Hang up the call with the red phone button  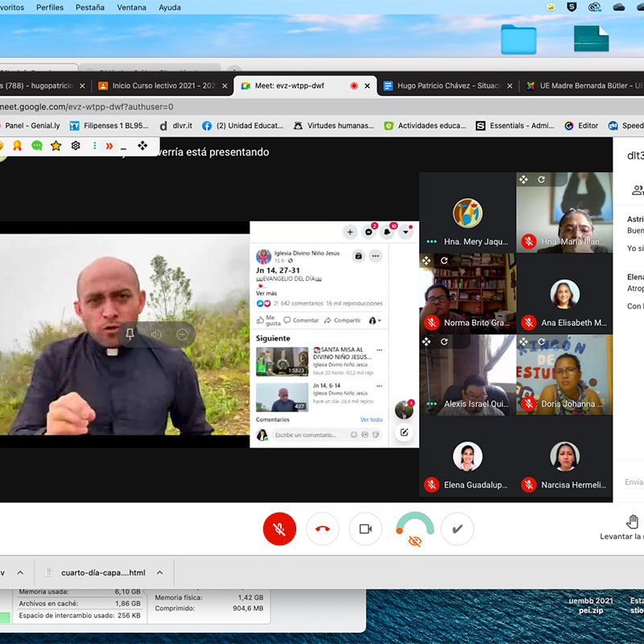coord(323,529)
